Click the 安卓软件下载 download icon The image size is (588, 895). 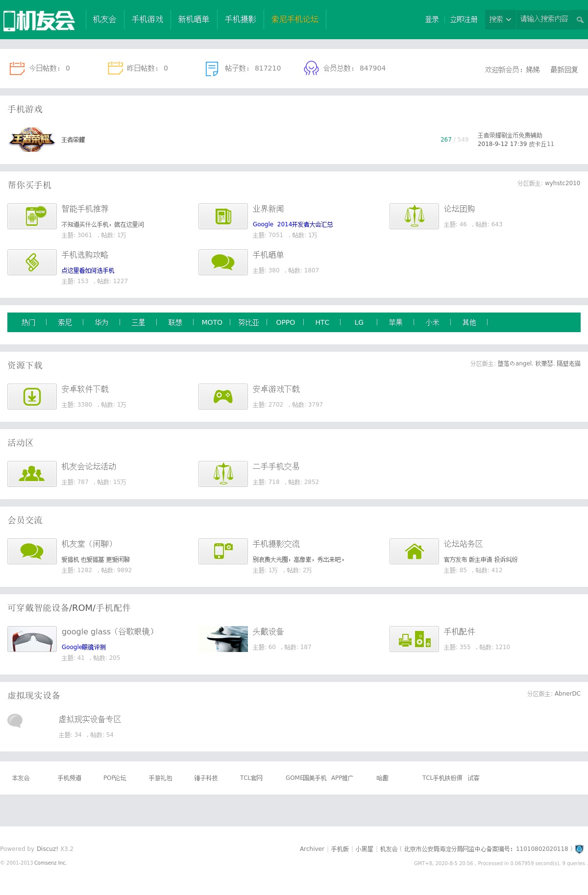[x=32, y=396]
